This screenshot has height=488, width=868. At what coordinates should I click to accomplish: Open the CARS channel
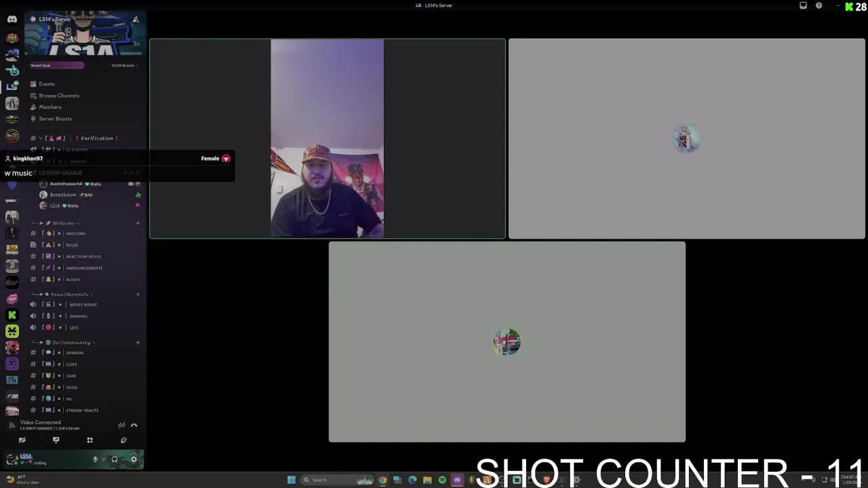(83, 375)
